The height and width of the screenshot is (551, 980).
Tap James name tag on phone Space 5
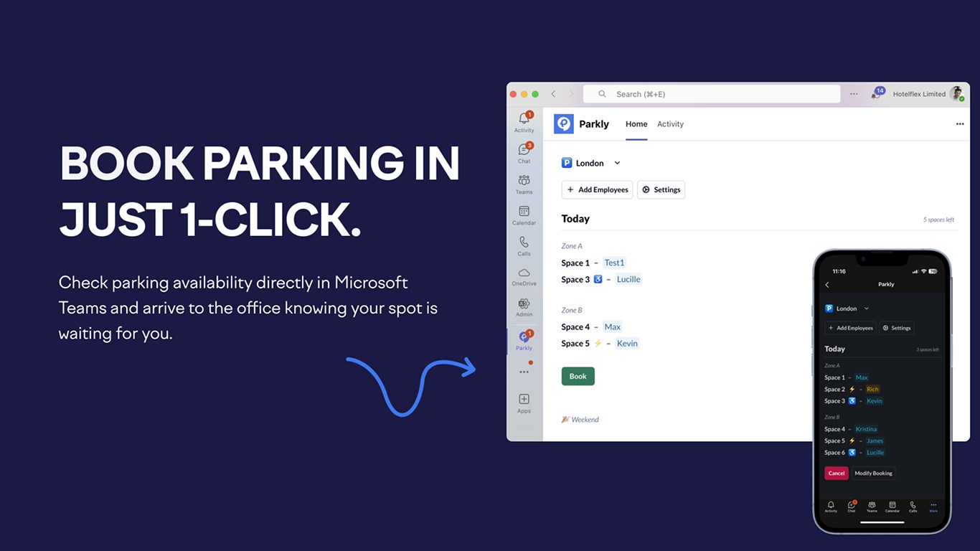[x=875, y=441]
